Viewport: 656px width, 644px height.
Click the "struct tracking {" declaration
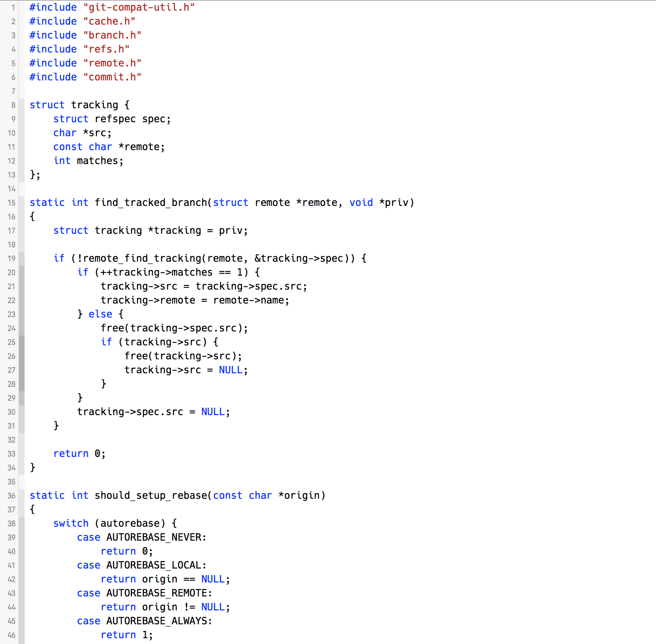(x=80, y=105)
